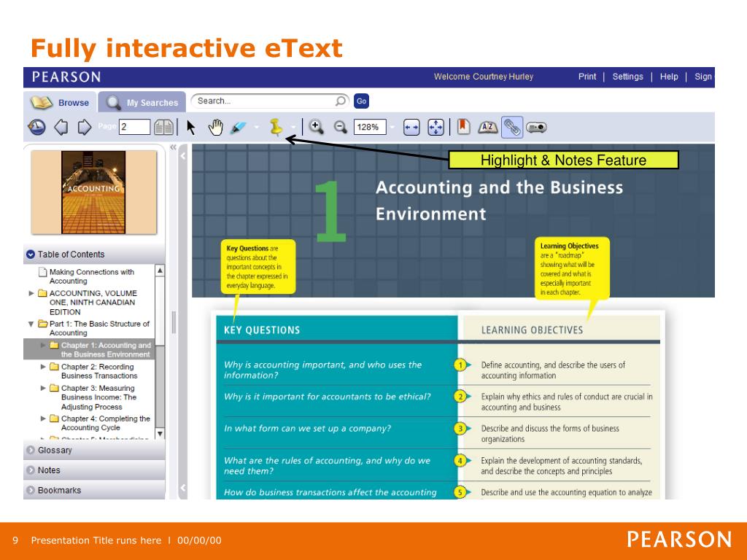Click the search magnifier inside search box

tap(340, 101)
